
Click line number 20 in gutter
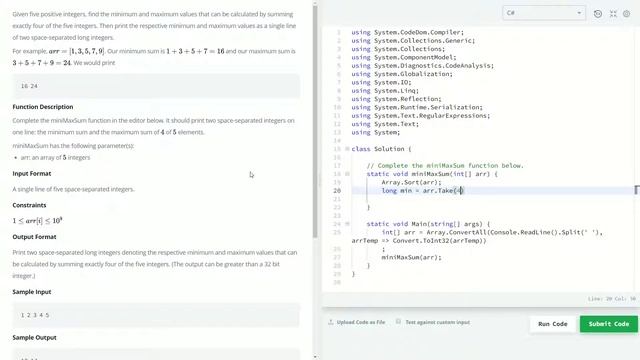[x=337, y=191]
